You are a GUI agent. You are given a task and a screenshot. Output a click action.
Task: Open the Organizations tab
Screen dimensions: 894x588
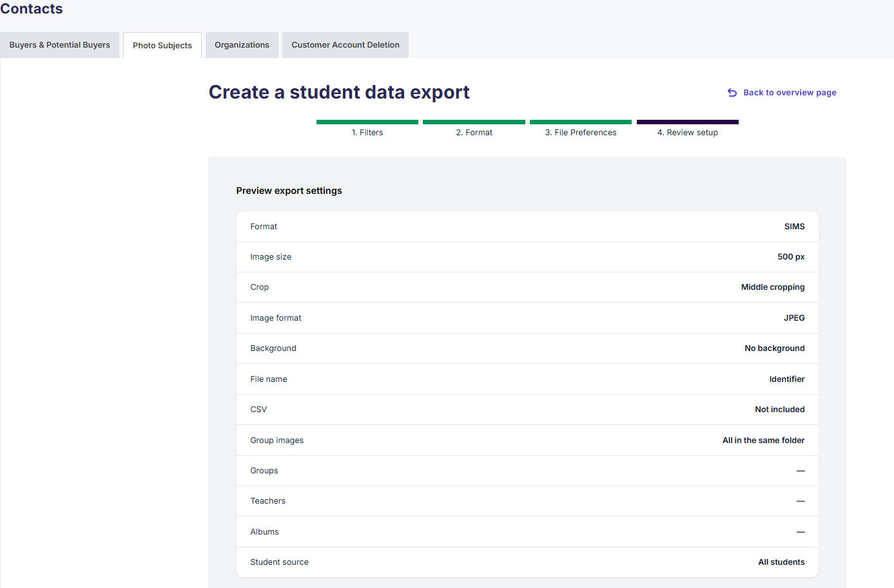pyautogui.click(x=242, y=45)
